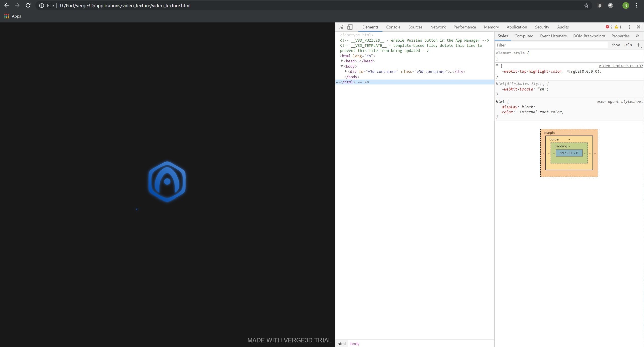
Task: Toggle the device toolbar icon
Action: pyautogui.click(x=350, y=27)
